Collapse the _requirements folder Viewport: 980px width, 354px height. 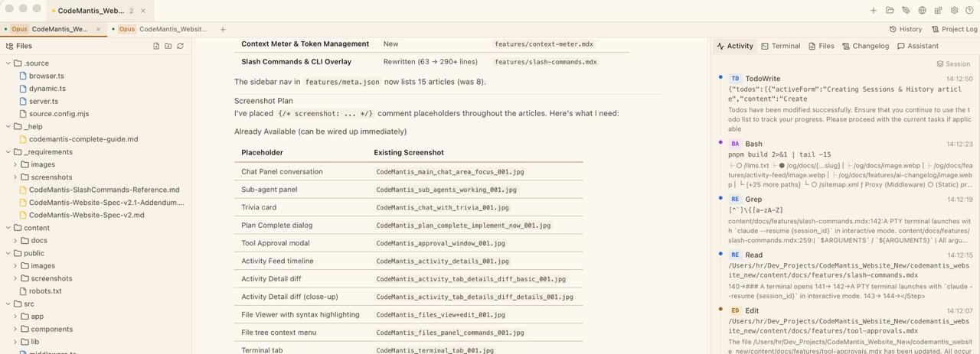click(8, 152)
